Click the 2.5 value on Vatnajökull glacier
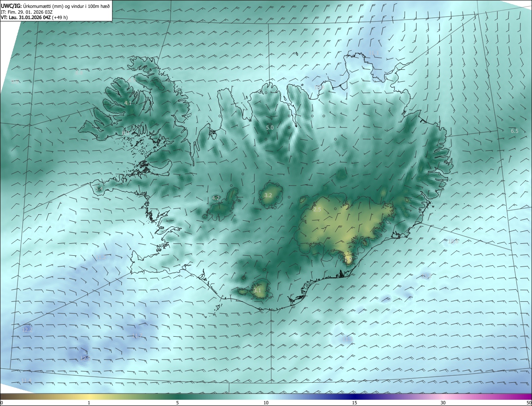 317,210
